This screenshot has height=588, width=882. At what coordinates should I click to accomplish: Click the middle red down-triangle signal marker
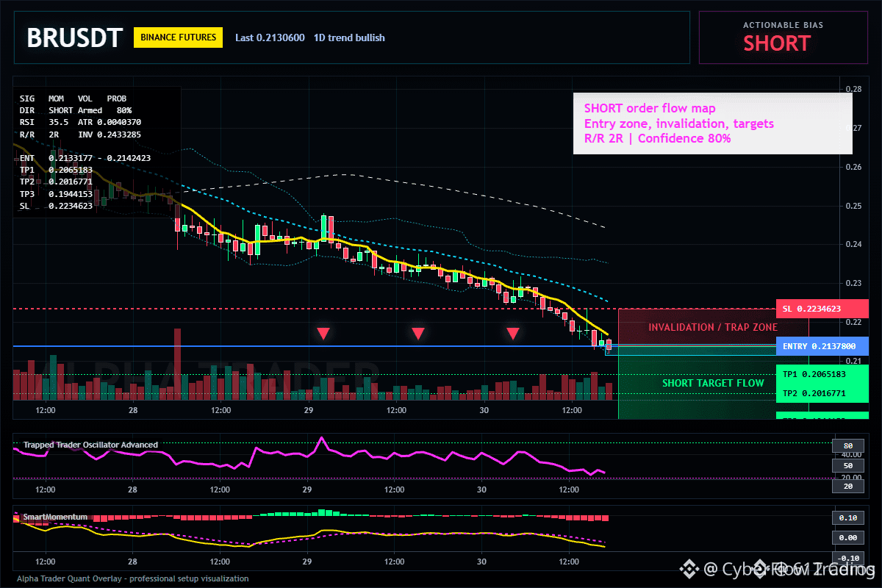(x=418, y=334)
